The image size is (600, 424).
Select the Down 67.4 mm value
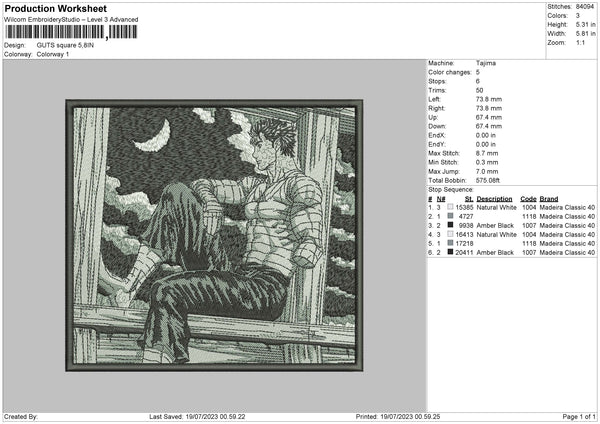(x=489, y=126)
